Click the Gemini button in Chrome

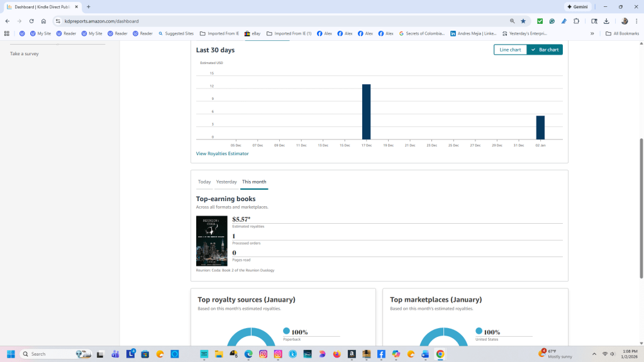point(577,6)
